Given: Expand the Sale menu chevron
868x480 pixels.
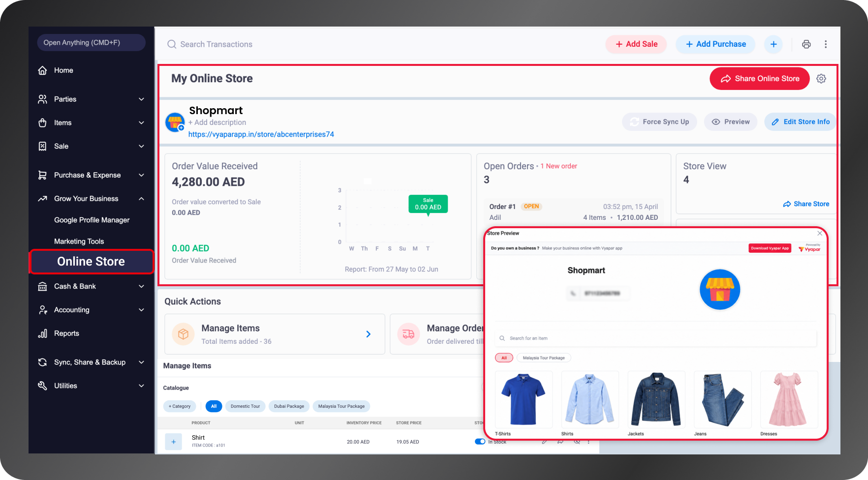Looking at the screenshot, I should point(141,147).
